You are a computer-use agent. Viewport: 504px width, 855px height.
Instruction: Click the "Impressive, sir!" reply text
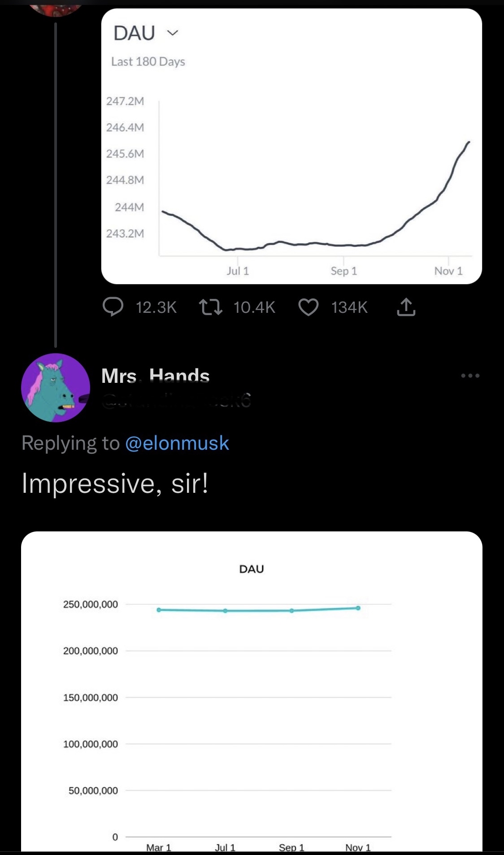115,484
